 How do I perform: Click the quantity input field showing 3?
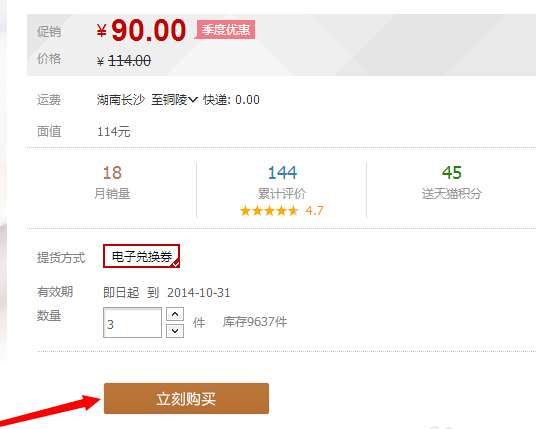[x=132, y=322]
